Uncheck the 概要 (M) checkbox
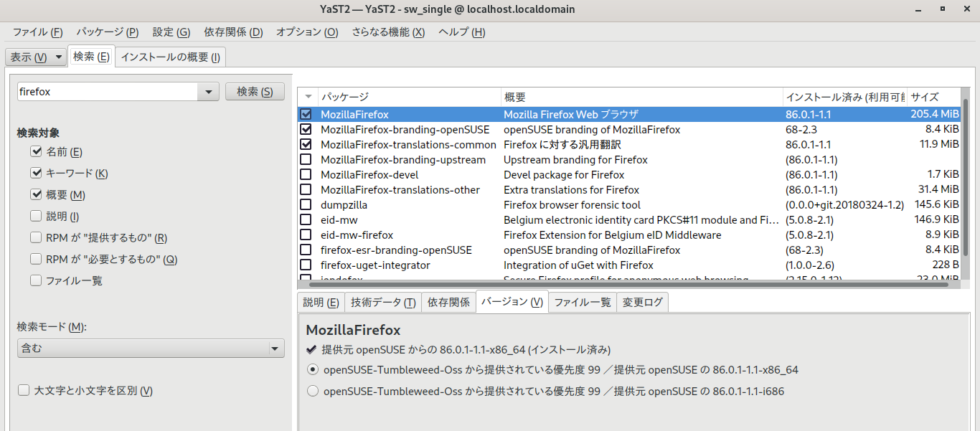 (36, 195)
